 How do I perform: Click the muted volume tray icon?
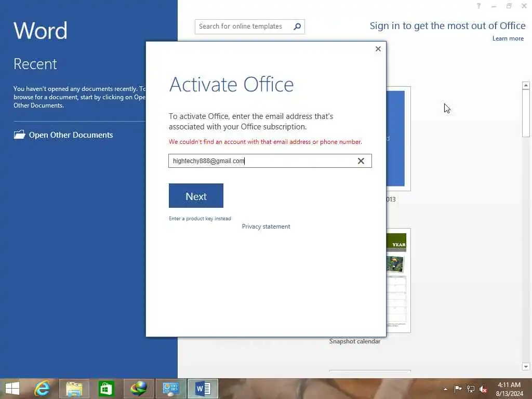click(x=483, y=389)
